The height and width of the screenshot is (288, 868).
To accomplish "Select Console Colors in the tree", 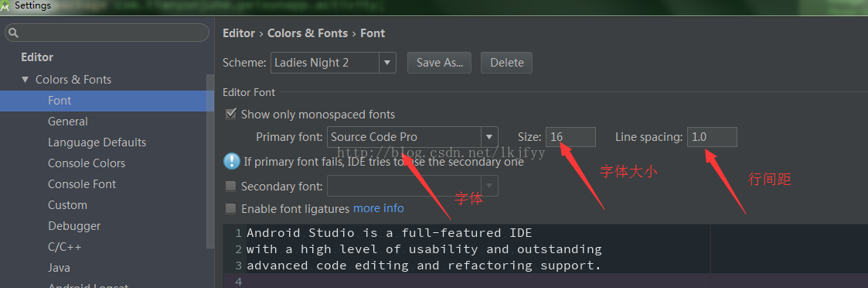I will tap(87, 163).
